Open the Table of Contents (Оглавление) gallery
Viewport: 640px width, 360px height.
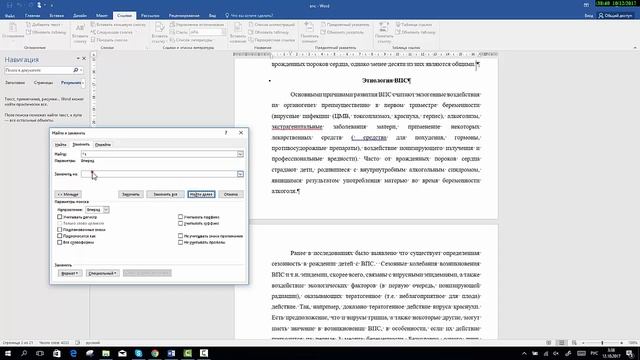[x=13, y=31]
